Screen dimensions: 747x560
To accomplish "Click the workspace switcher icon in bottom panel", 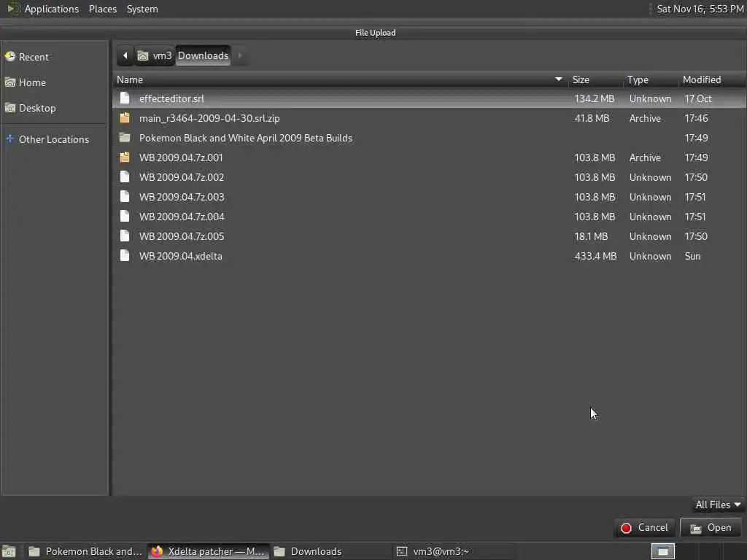I will [663, 551].
